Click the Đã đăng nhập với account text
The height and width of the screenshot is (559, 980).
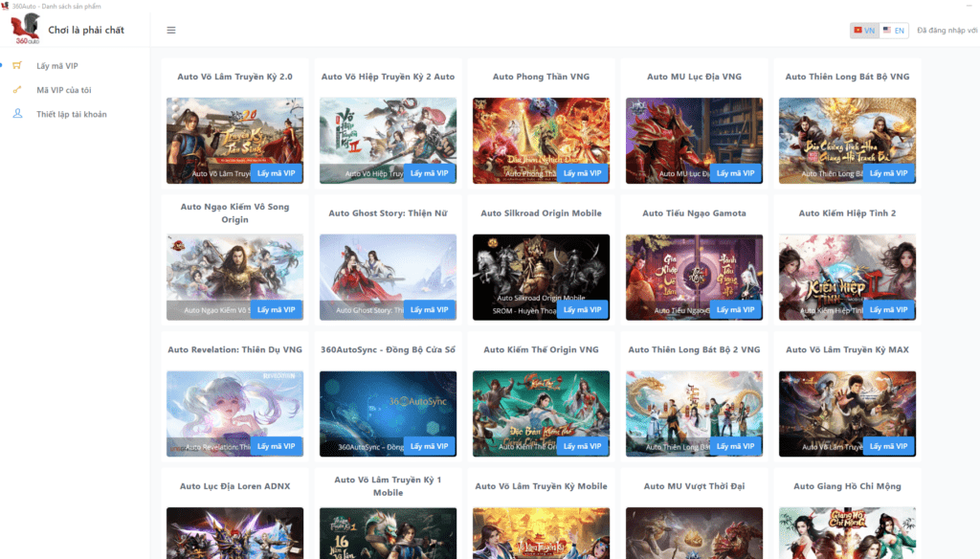pos(947,31)
